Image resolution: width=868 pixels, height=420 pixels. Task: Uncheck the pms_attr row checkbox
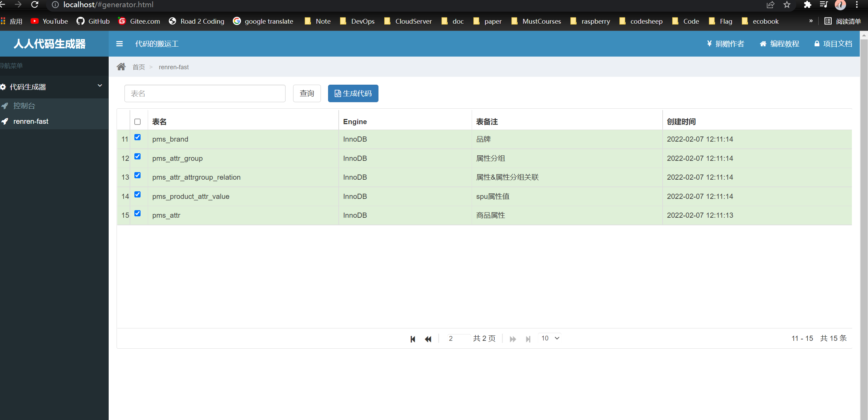click(137, 213)
